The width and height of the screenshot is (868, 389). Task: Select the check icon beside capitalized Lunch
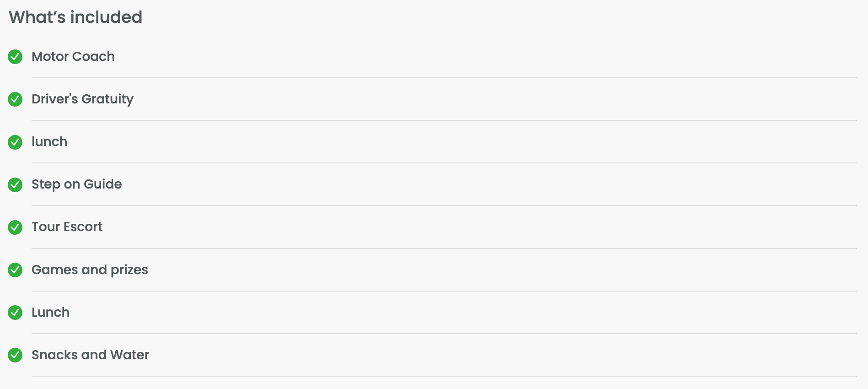pyautogui.click(x=15, y=313)
